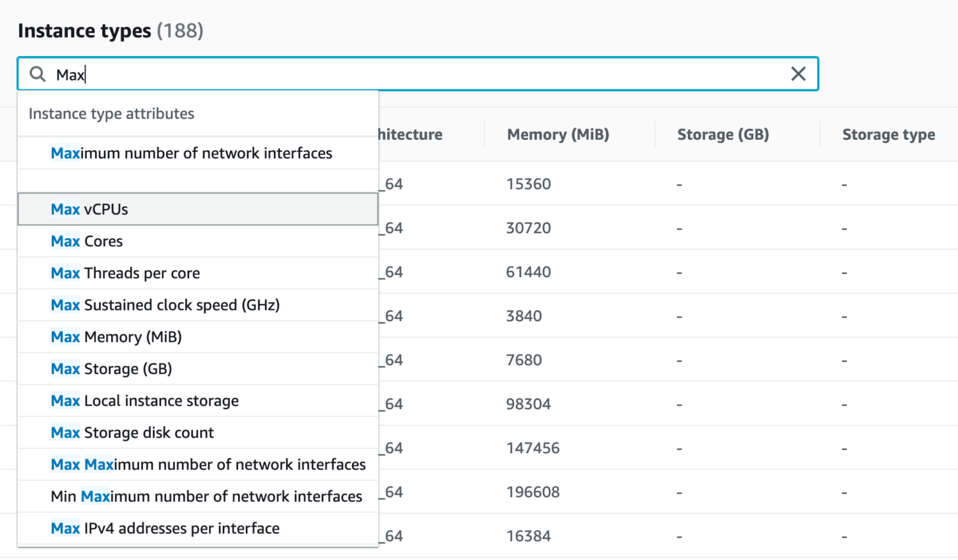958x560 pixels.
Task: Select the Max Memory (MiB) filter
Action: coord(116,337)
